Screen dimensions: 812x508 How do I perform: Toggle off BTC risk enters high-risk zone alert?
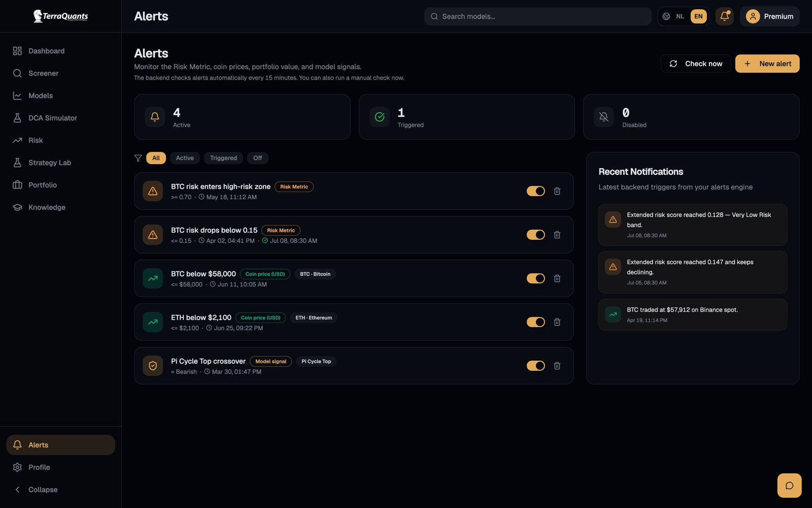[x=535, y=191]
